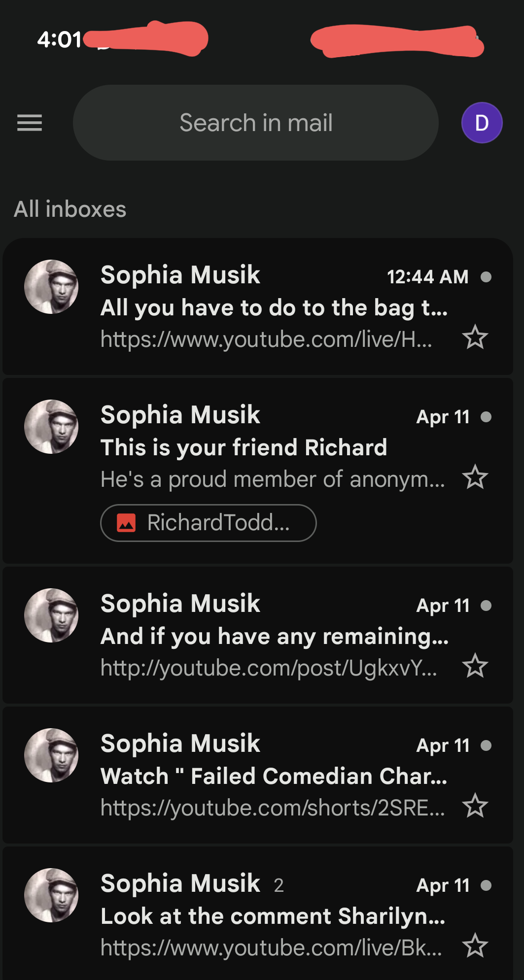The height and width of the screenshot is (980, 524).
Task: Tap the All inboxes label
Action: pos(70,209)
